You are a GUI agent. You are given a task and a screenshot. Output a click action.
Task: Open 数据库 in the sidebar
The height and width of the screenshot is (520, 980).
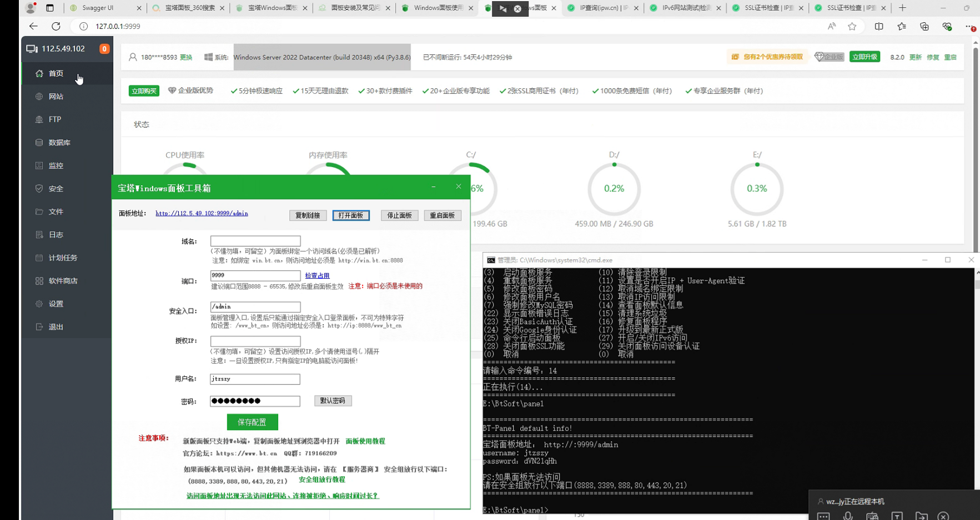[67, 143]
